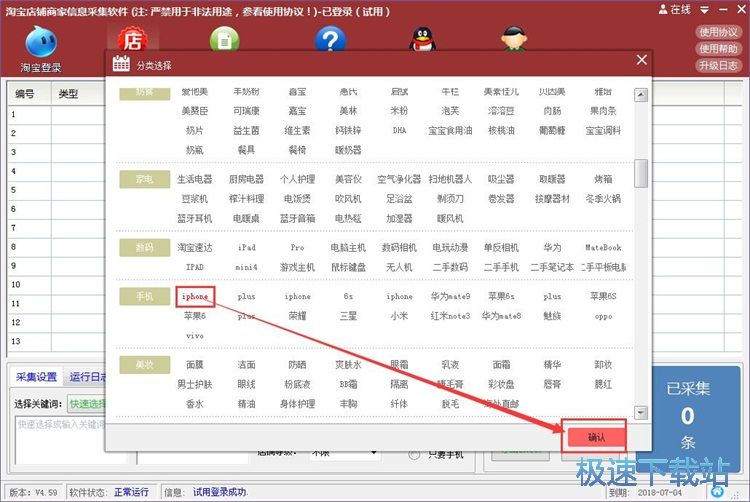
Task: Click the 类型 column header
Action: coord(68,94)
